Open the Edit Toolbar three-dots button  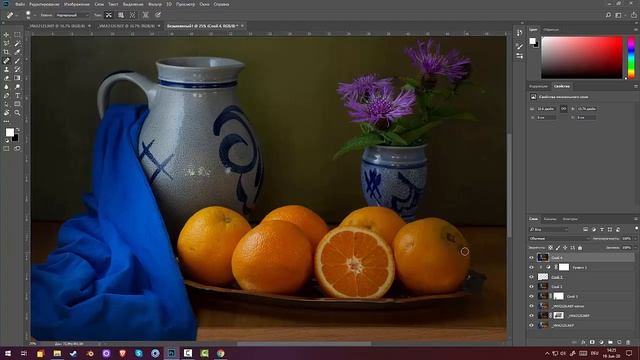[x=6, y=121]
